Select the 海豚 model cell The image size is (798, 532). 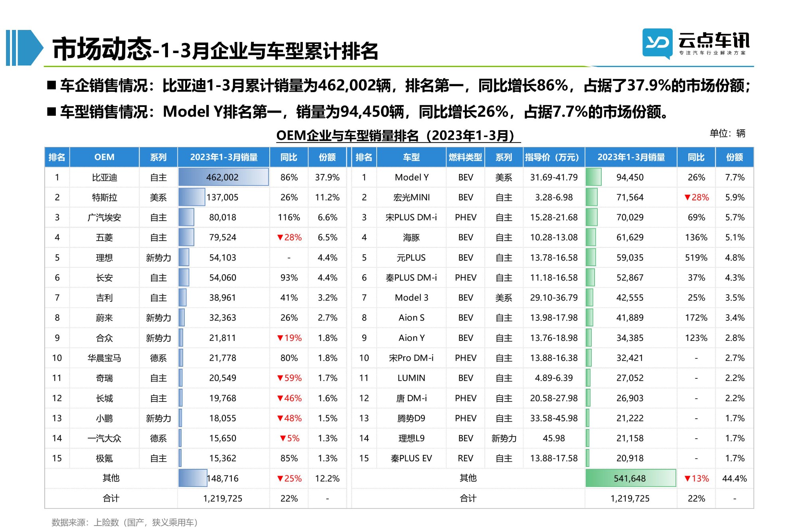pyautogui.click(x=411, y=237)
